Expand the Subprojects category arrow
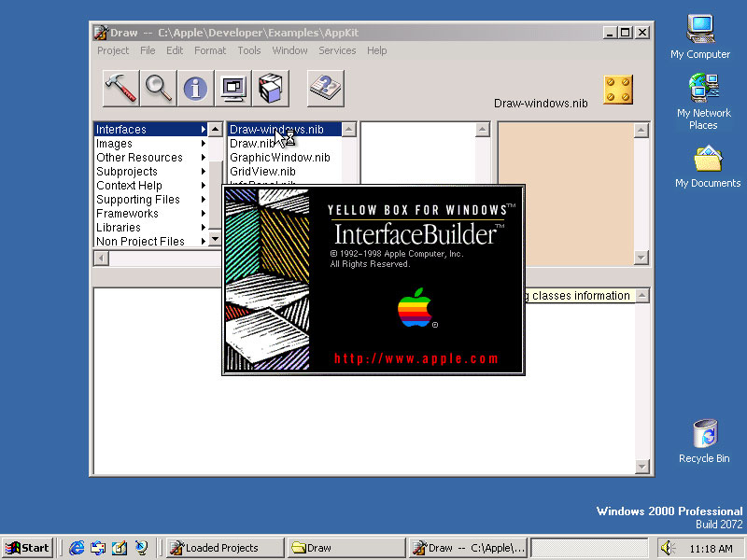The width and height of the screenshot is (747, 560). point(204,172)
